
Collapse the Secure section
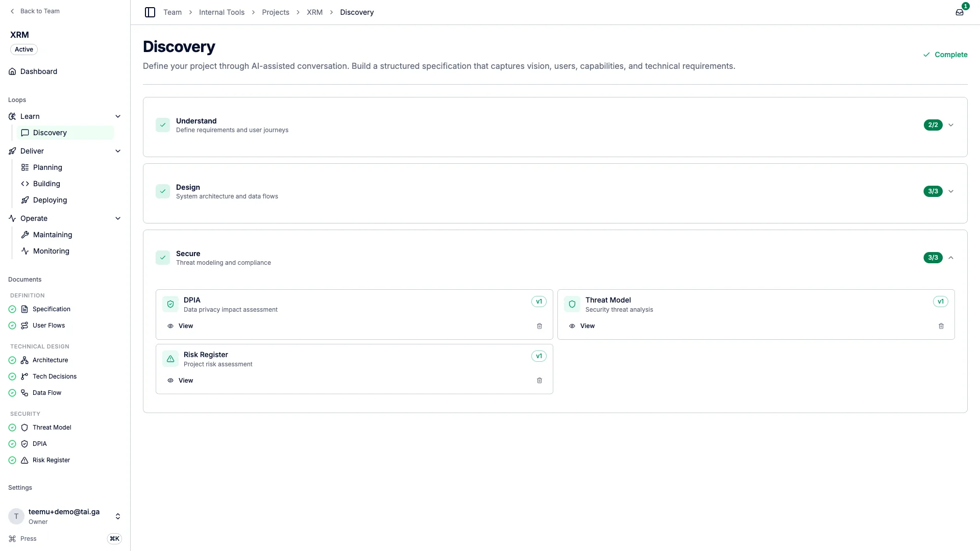pos(951,258)
